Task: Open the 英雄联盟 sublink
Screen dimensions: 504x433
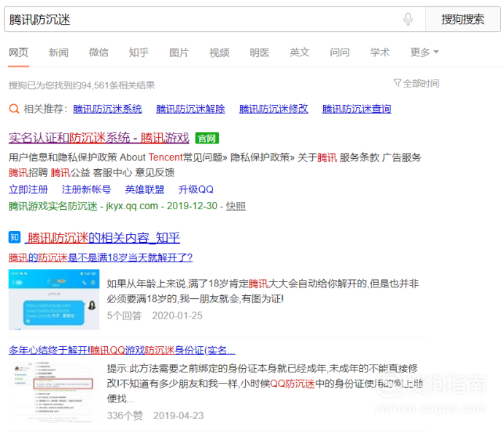Action: click(x=144, y=190)
